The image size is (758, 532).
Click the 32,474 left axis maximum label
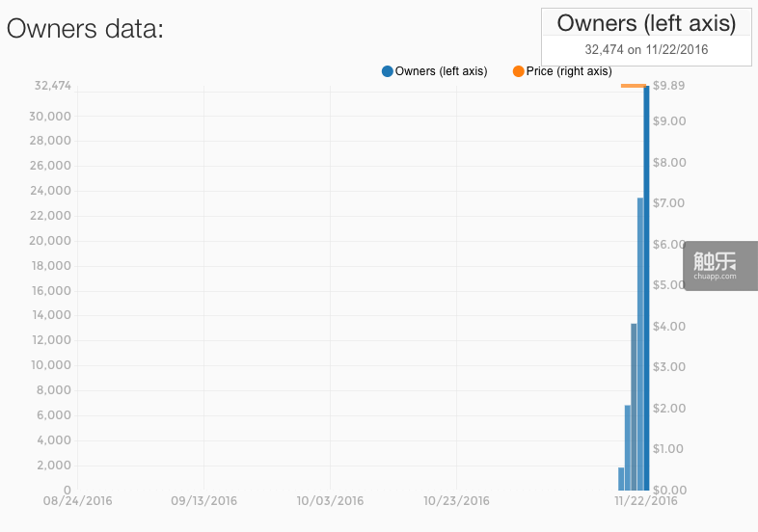tap(52, 86)
